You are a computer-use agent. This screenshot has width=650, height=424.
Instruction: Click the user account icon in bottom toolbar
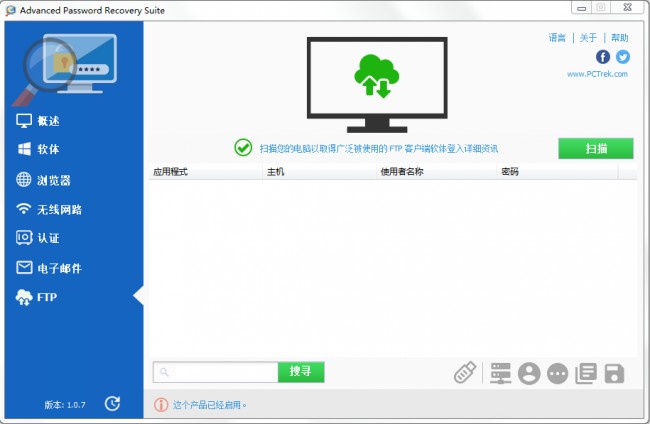[x=529, y=373]
